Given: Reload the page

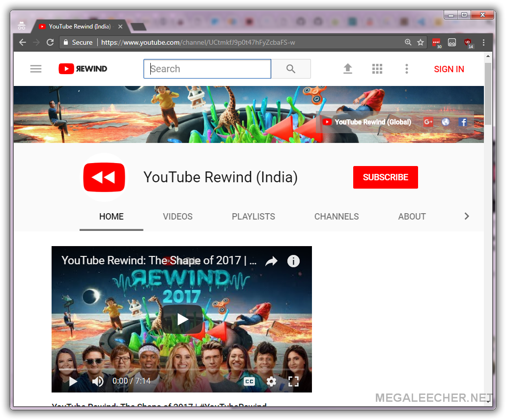Looking at the screenshot, I should 50,42.
